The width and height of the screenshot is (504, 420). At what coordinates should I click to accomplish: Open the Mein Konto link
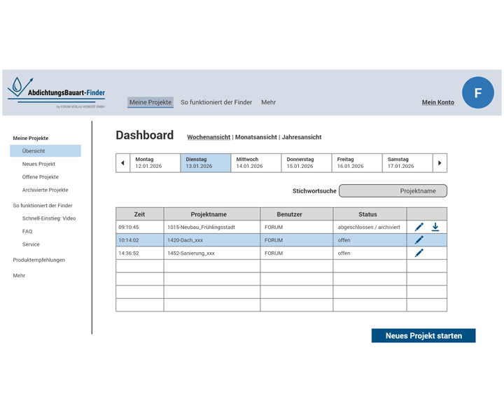pos(437,102)
